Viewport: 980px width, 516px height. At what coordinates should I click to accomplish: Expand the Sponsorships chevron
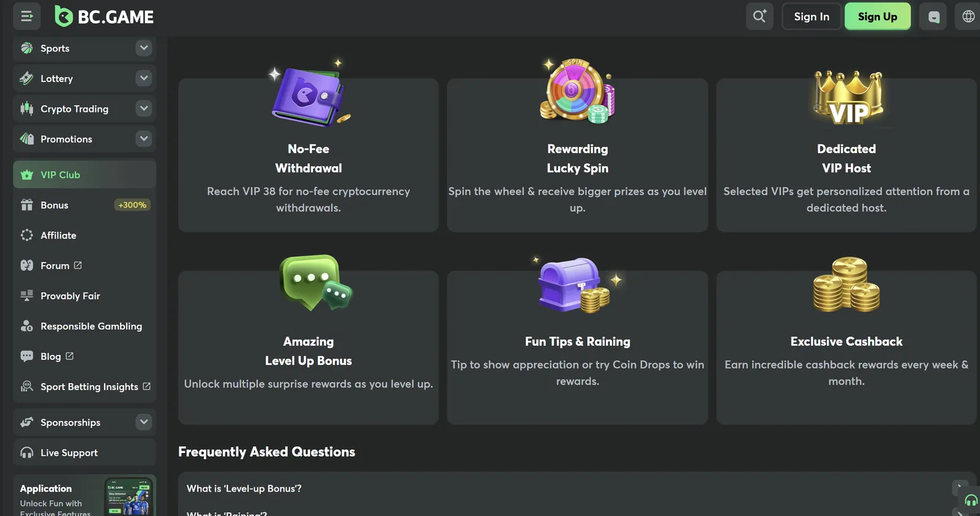[x=143, y=422]
